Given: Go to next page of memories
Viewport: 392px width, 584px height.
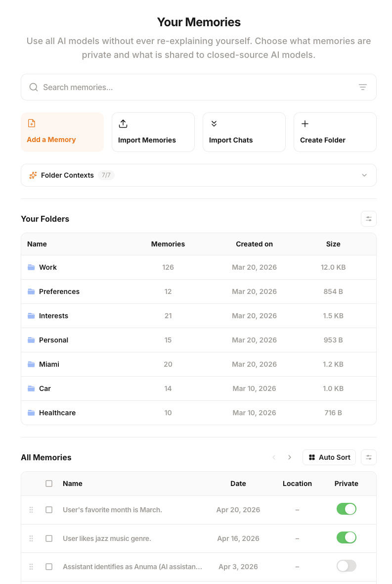Looking at the screenshot, I should pos(290,457).
